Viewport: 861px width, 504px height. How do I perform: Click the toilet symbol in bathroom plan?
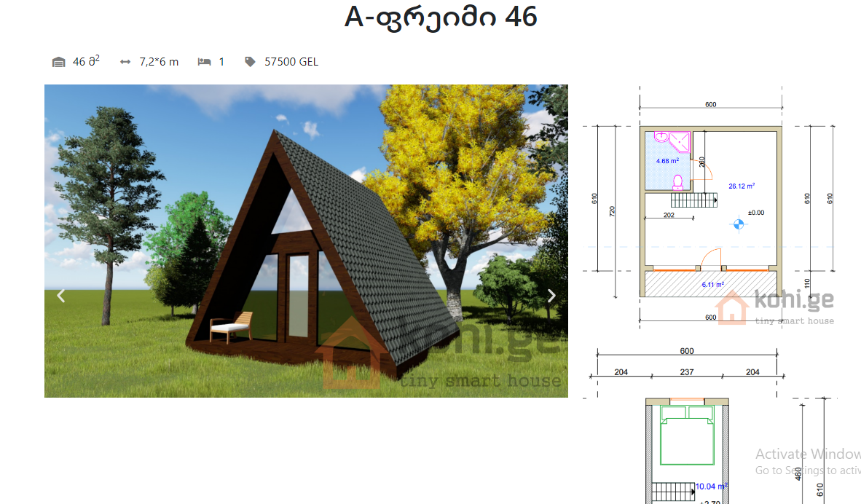[678, 181]
